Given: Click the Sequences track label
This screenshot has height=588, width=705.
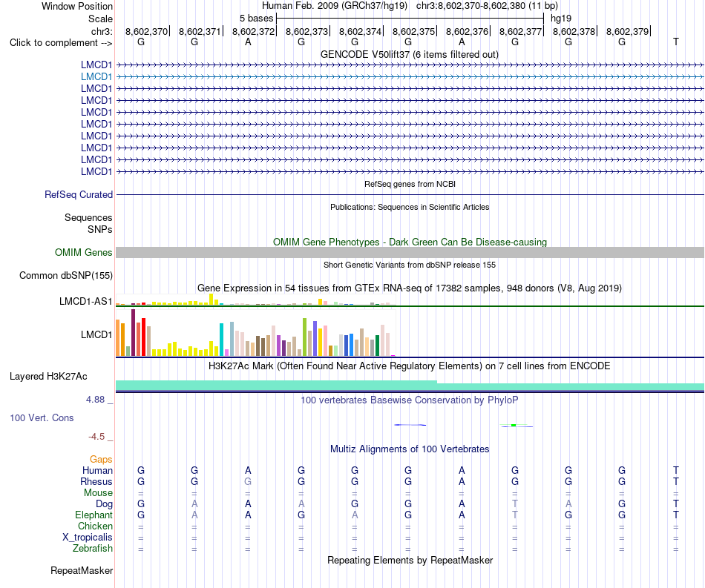Looking at the screenshot, I should click(88, 218).
